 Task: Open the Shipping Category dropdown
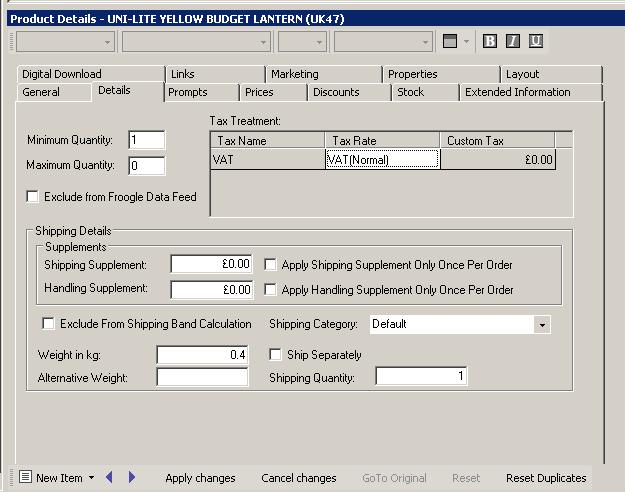541,325
